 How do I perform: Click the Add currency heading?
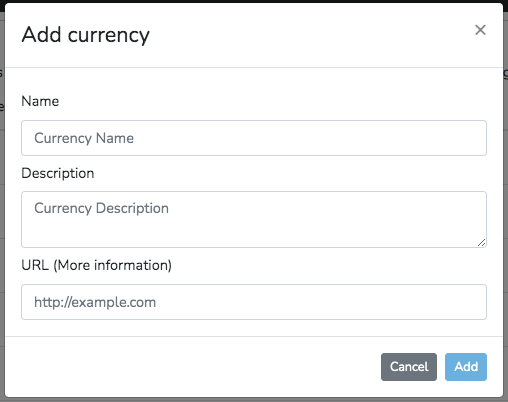click(x=86, y=35)
